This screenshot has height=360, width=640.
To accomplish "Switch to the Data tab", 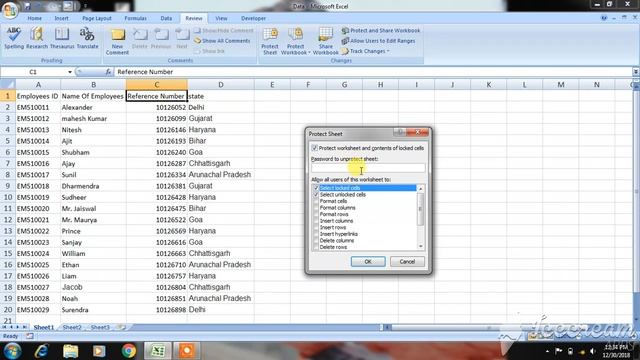I will point(166,18).
